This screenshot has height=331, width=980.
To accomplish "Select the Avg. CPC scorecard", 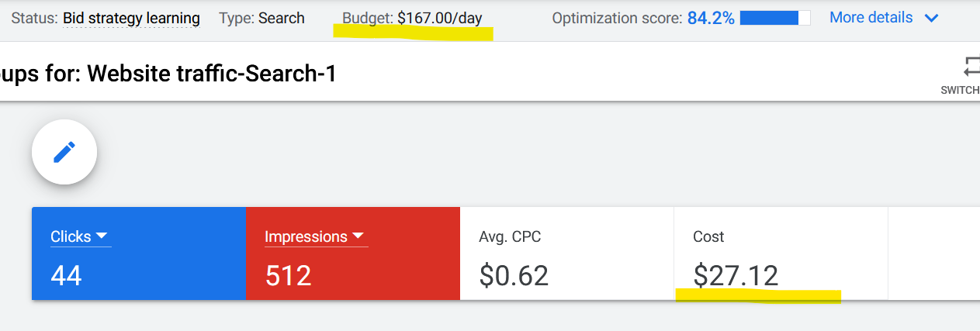I will (x=566, y=253).
